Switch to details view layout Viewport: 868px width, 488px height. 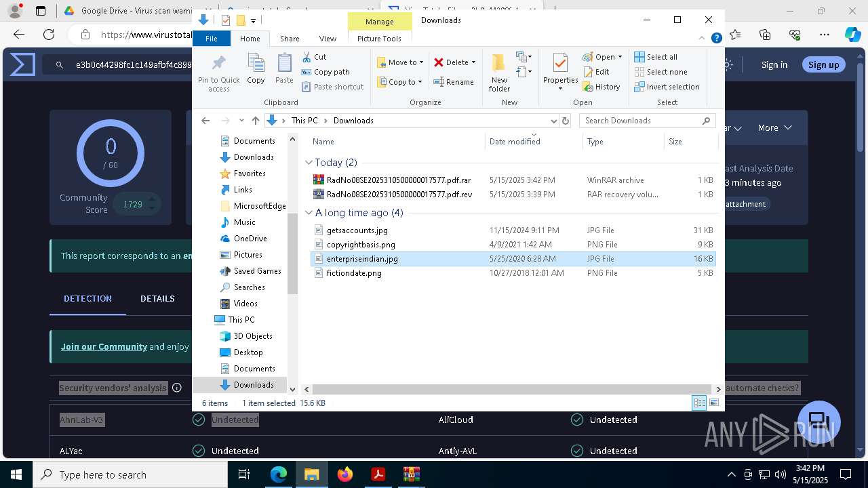[699, 403]
